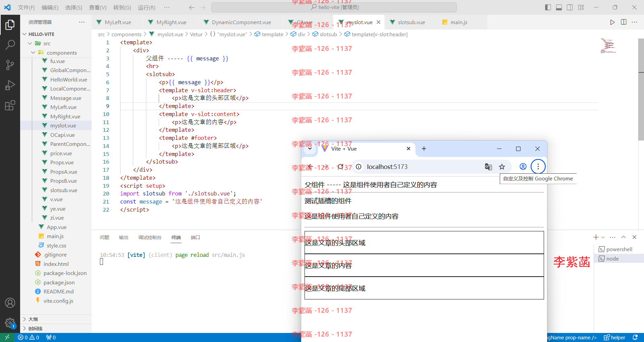The height and width of the screenshot is (342, 644).
Task: Open the Explorer view in activity bar
Action: click(x=10, y=24)
